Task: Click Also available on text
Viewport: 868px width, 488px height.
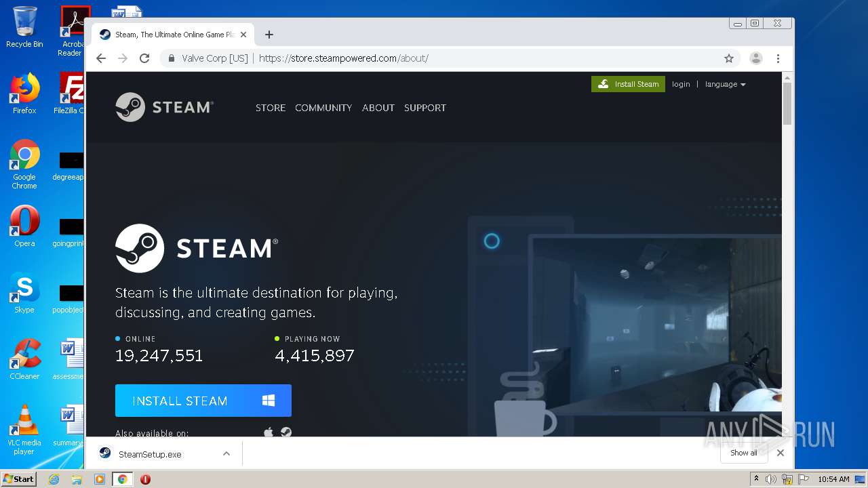Action: 152,433
